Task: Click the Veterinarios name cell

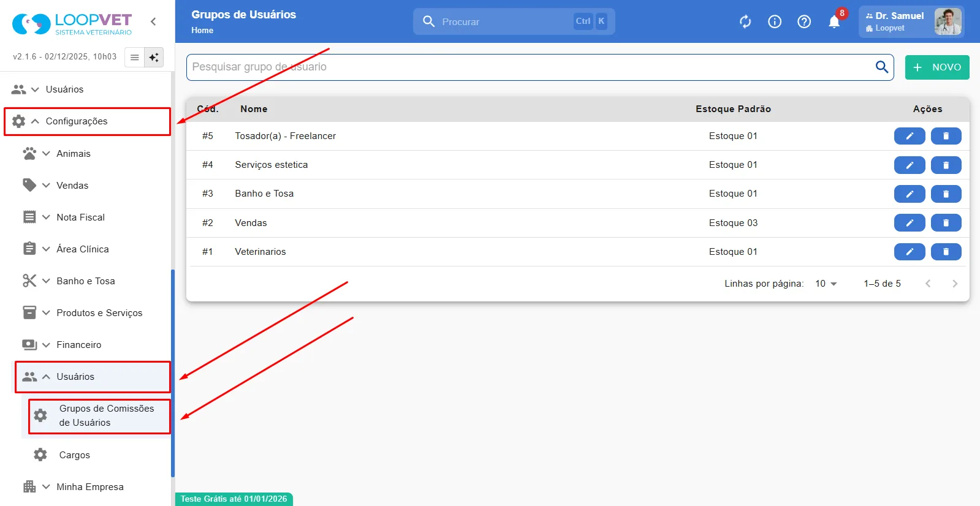Action: 260,252
